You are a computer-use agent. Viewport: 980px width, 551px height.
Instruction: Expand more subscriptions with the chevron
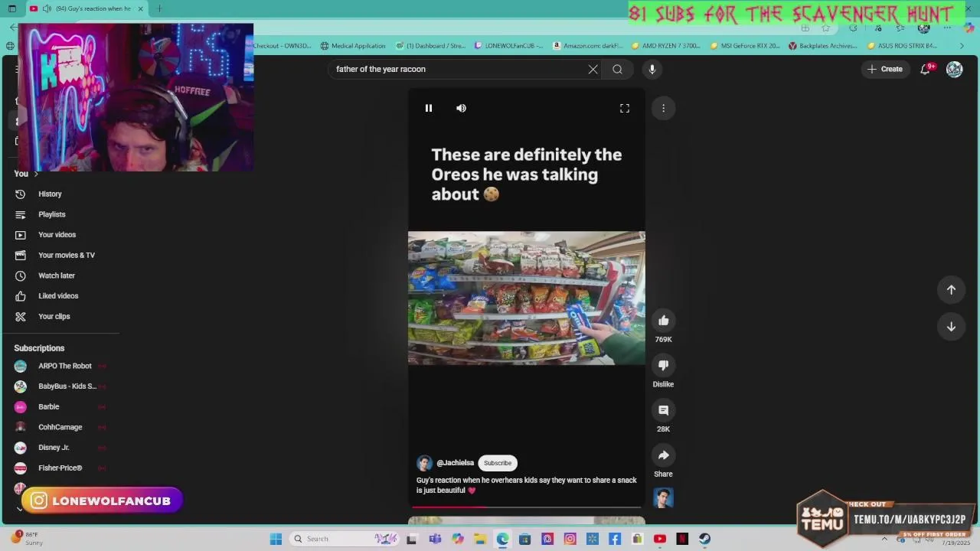19,509
